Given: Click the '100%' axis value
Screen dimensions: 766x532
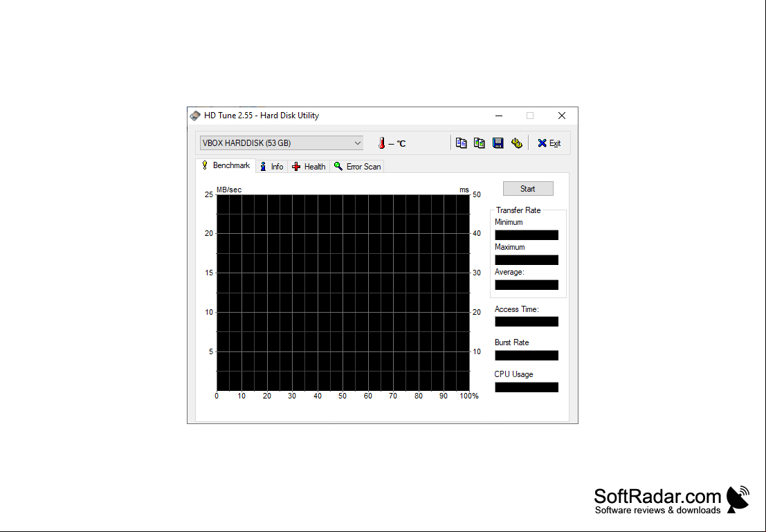Looking at the screenshot, I should point(469,396).
